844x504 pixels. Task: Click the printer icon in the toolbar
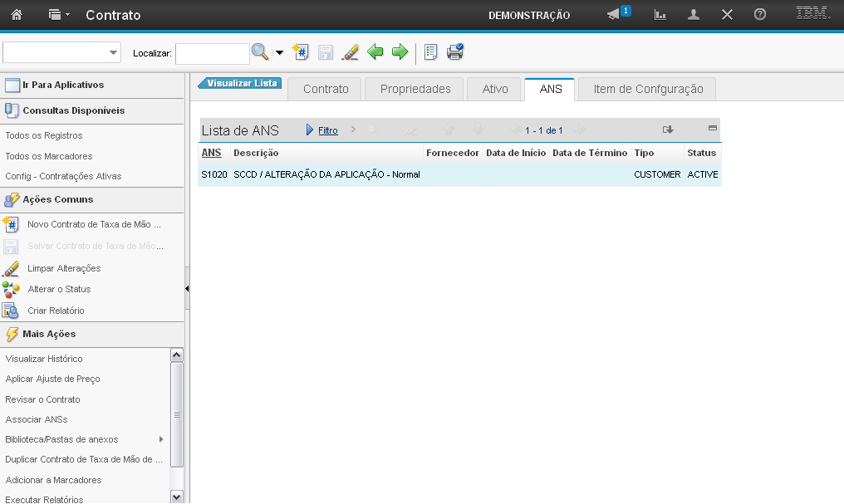tap(455, 52)
